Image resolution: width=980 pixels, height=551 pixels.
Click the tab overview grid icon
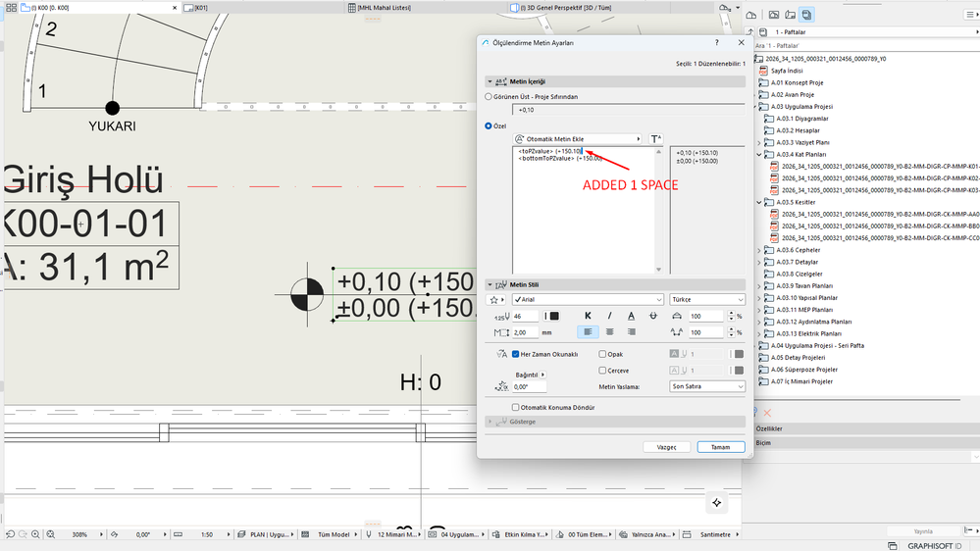coord(11,8)
